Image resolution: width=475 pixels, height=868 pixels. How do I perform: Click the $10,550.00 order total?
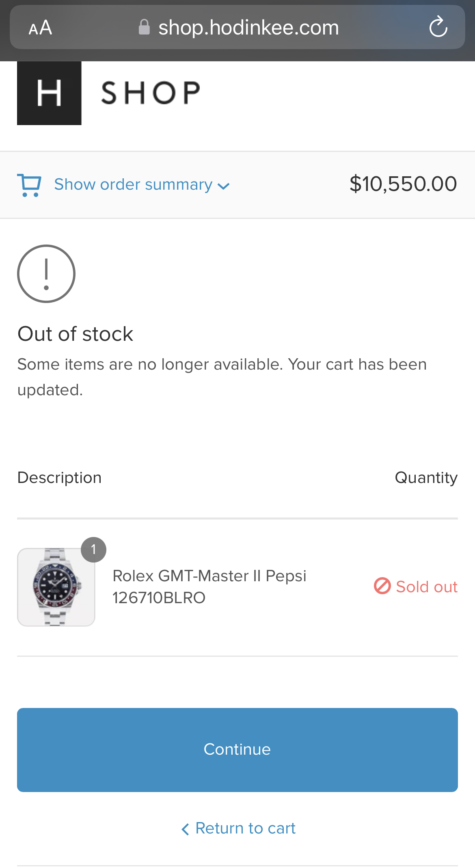[403, 184]
